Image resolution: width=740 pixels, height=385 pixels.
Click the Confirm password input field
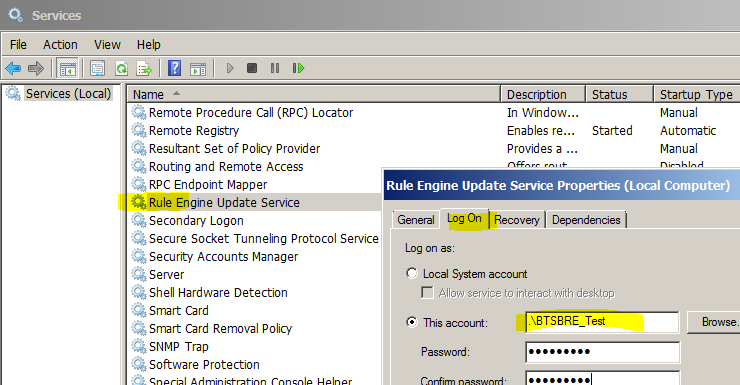(602, 378)
